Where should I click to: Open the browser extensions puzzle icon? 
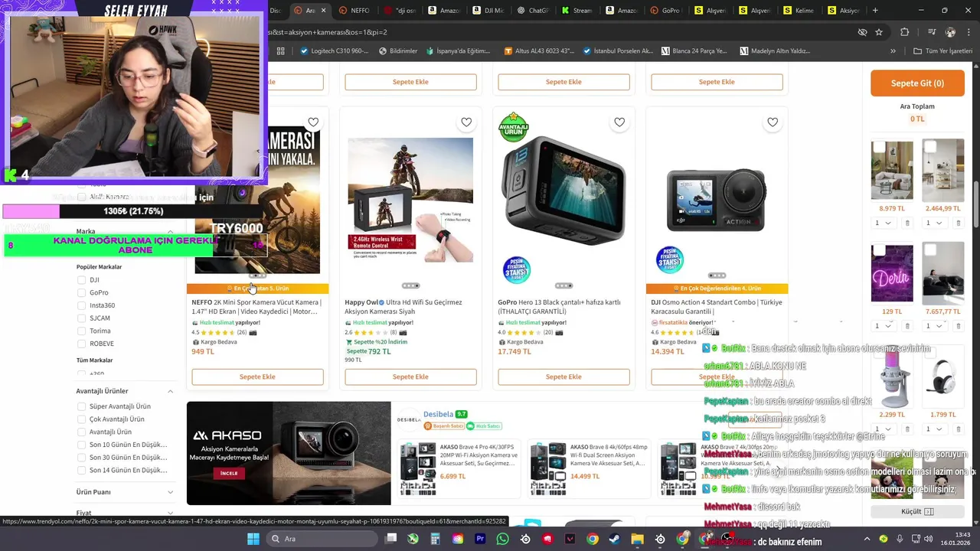(x=905, y=32)
